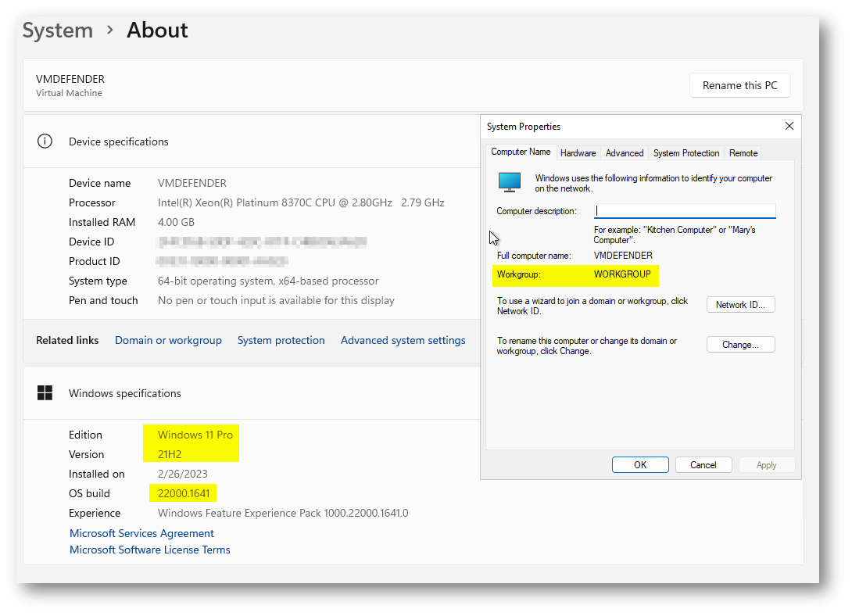Focus the Computer description input field
This screenshot has width=852, height=616.
(685, 211)
